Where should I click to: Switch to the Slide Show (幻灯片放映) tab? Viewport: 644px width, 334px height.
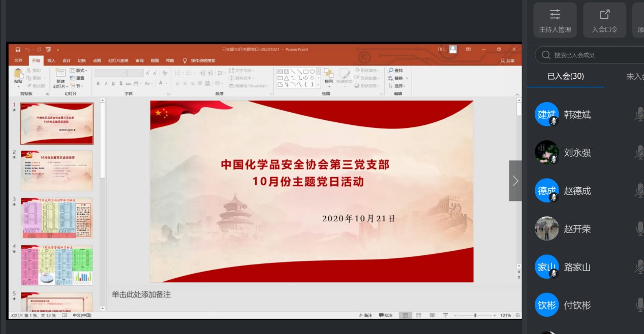[x=118, y=60]
